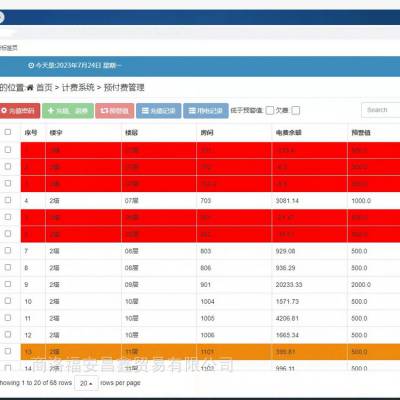
Task: Click the clock icon beside today's date
Action: pos(31,65)
